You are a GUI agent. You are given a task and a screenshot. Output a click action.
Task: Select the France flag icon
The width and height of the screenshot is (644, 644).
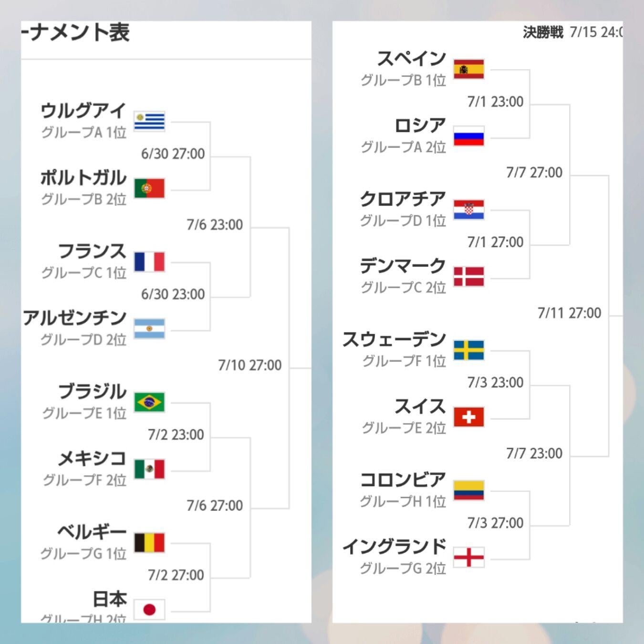click(149, 262)
